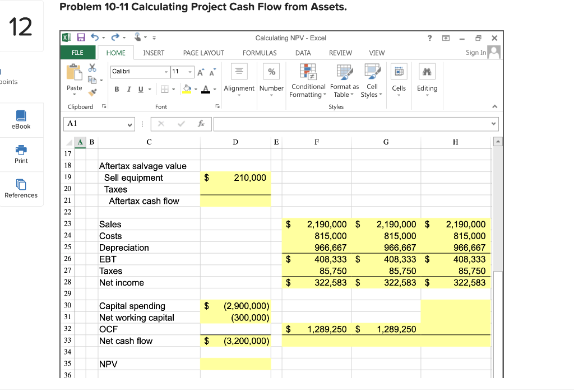Click the Sign In button
The image size is (574, 392).
475,52
